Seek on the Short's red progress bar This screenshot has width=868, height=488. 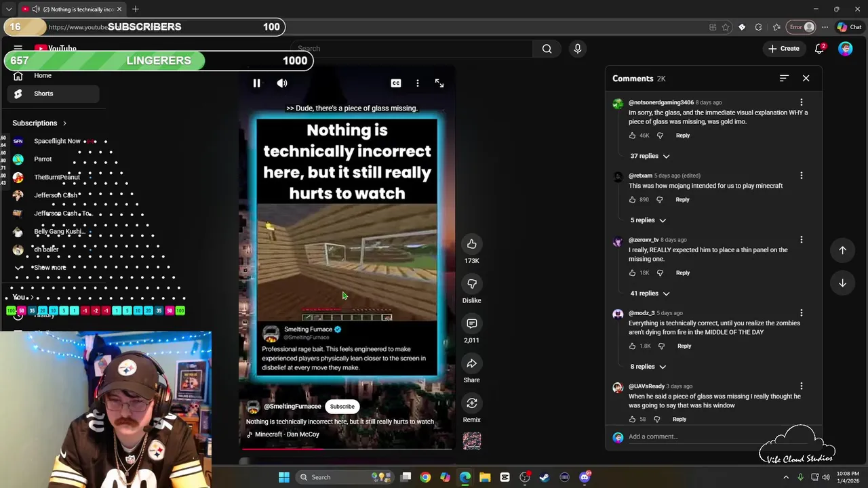[347, 448]
